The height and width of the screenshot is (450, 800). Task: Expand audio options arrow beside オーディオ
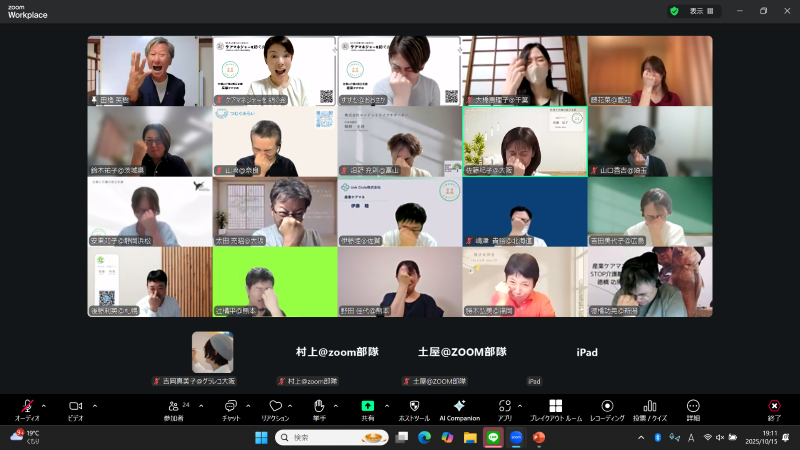[x=43, y=405]
